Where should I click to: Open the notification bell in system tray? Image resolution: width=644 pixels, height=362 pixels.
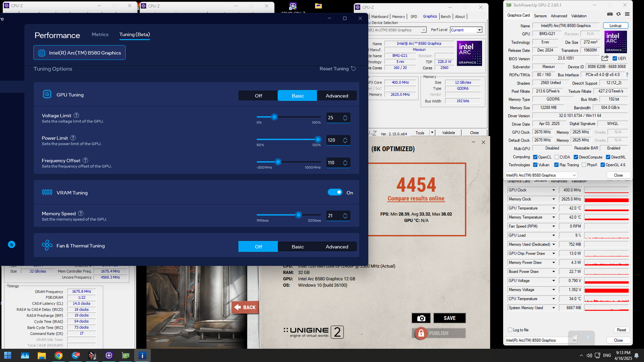(636, 355)
